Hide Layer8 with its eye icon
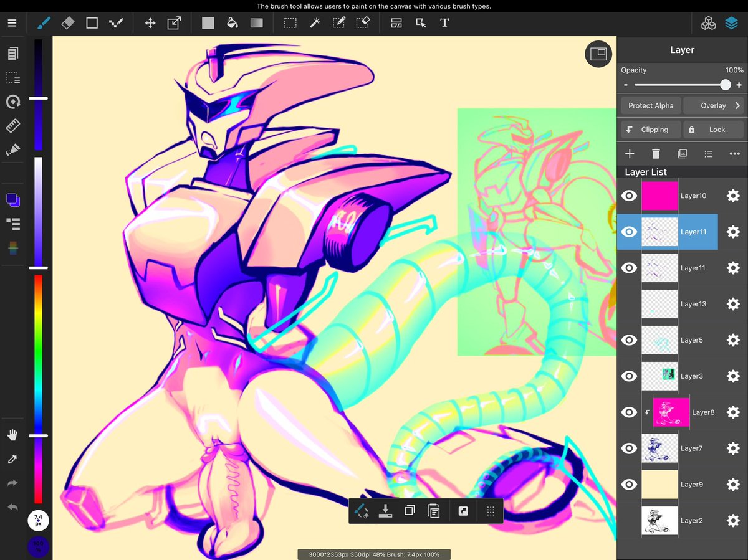 [x=630, y=412]
